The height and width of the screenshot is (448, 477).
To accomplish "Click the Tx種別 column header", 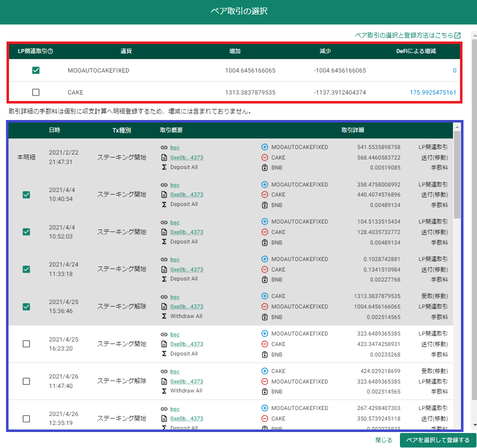I will click(122, 130).
